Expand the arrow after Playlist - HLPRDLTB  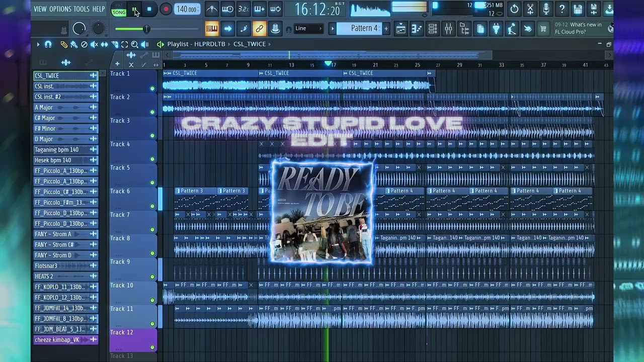229,44
